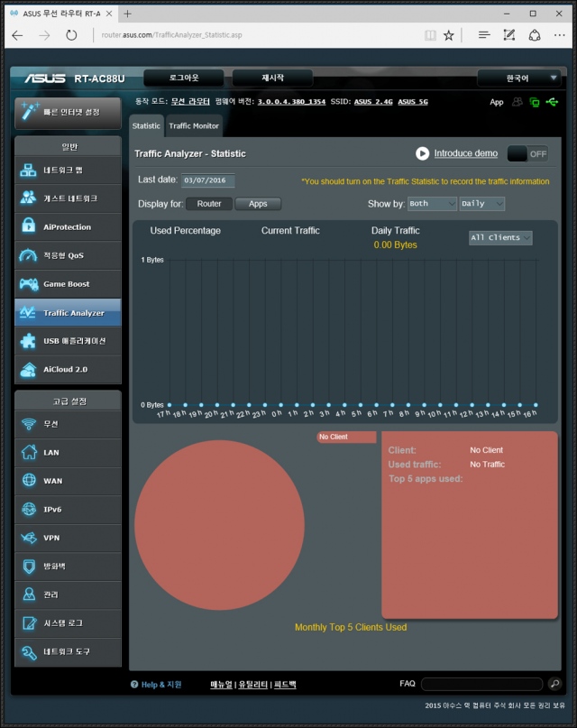Screen dimensions: 577x728
Task: Open browser Hub icon
Action: coord(484,35)
